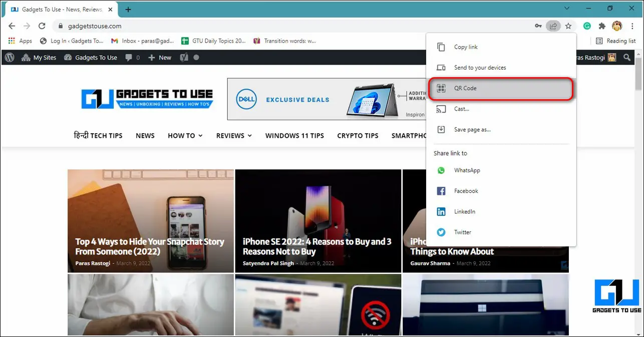Choose Copy link in the share menu

[501, 47]
